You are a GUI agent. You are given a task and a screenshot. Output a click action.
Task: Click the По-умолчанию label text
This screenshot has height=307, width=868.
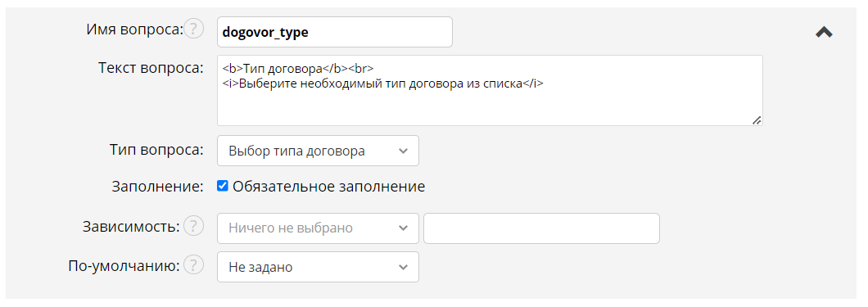(x=124, y=266)
